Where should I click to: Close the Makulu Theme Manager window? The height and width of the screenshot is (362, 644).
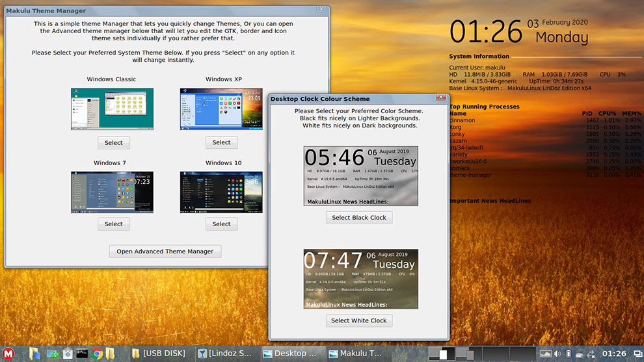321,9
